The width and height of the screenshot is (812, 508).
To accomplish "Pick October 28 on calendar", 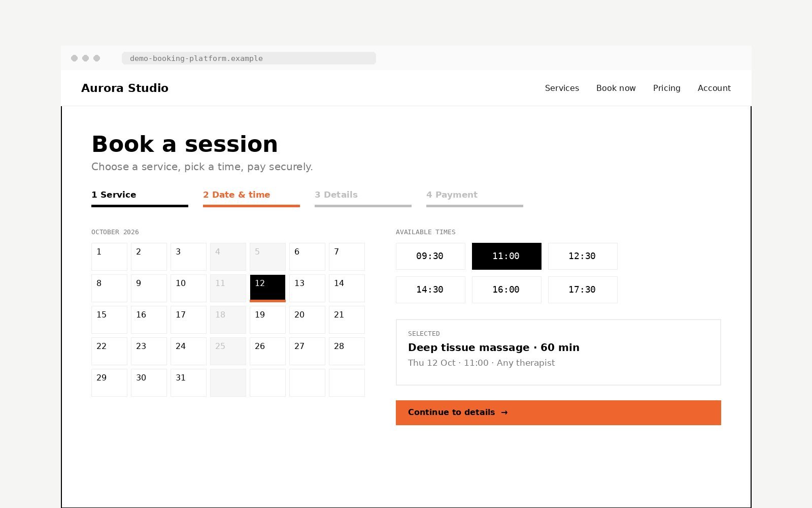I will [347, 351].
